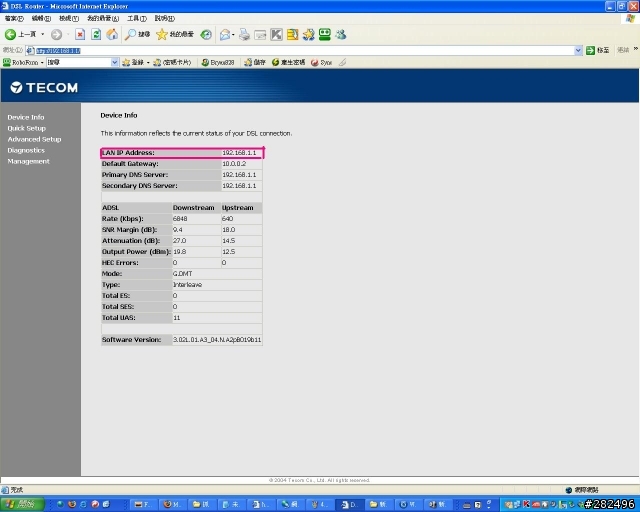The height and width of the screenshot is (512, 640).
Task: Switch to the DSL Router 'D..' taskbar button
Action: [x=348, y=505]
